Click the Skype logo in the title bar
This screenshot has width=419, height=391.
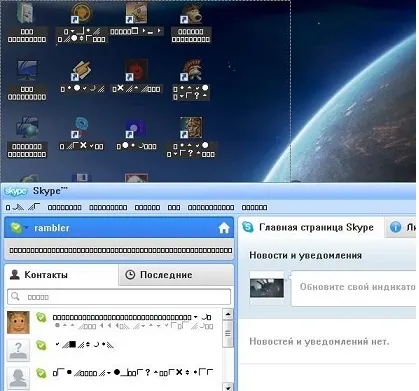(x=16, y=191)
